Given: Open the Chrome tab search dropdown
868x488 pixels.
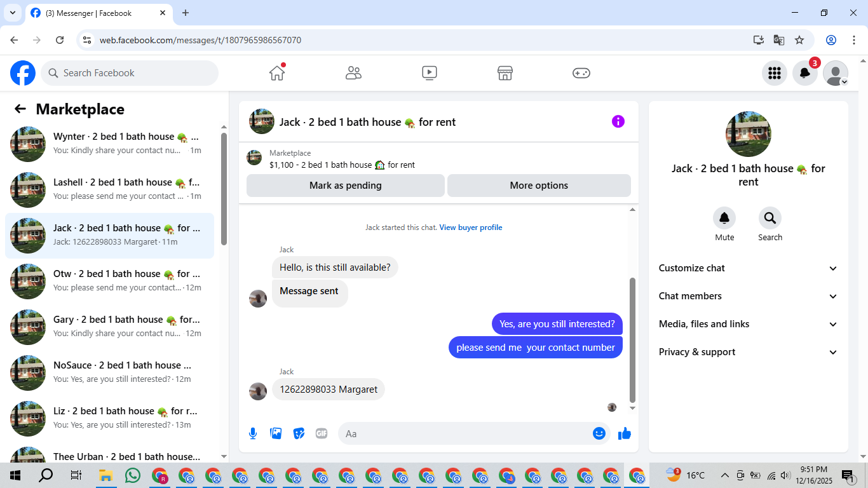Looking at the screenshot, I should tap(12, 13).
